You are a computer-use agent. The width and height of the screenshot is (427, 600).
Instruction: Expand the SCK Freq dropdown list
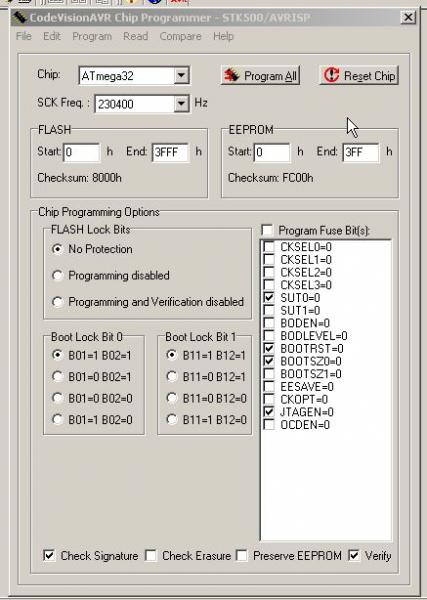[181, 104]
